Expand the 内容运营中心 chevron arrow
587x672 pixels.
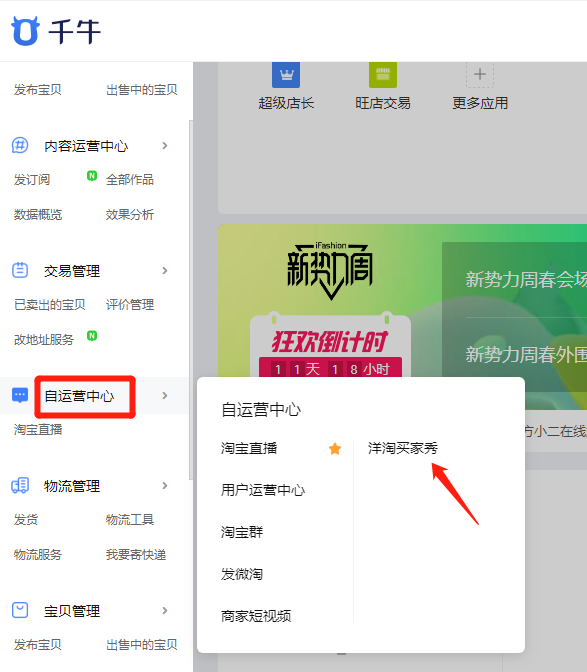click(x=165, y=146)
